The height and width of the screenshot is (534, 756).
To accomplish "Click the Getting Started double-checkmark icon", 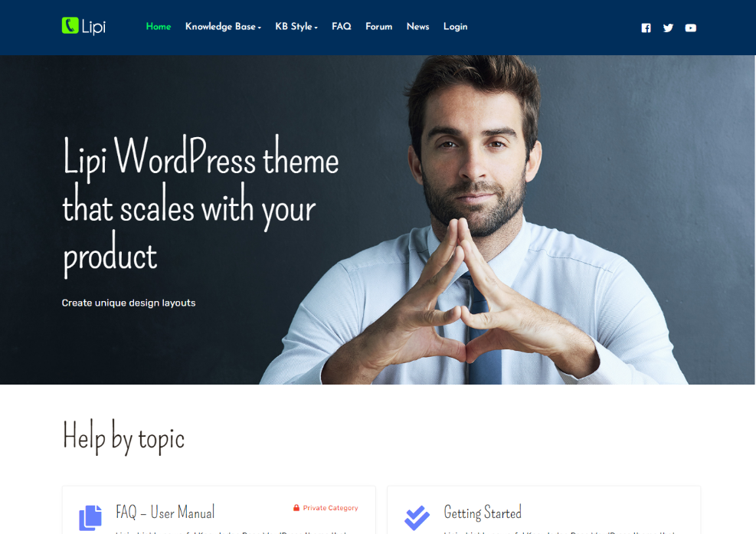I will point(417,517).
